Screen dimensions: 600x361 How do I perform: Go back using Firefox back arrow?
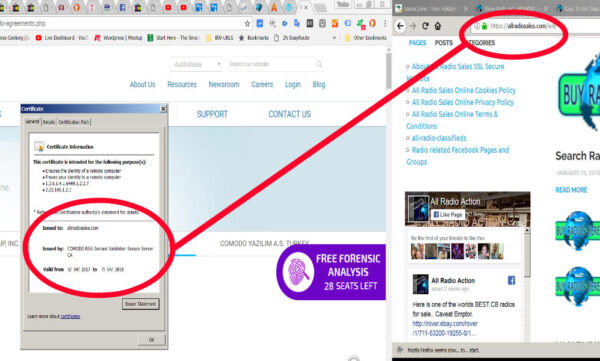[400, 26]
